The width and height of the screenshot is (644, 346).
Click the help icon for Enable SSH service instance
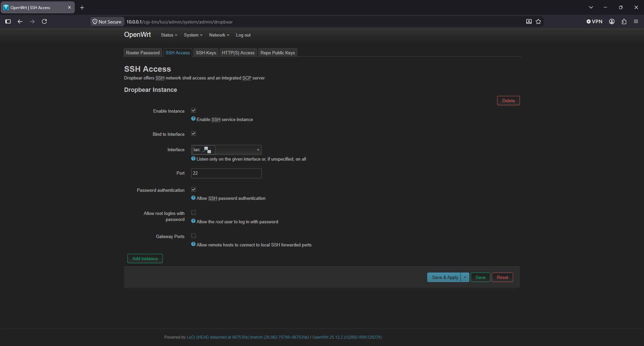coord(193,119)
